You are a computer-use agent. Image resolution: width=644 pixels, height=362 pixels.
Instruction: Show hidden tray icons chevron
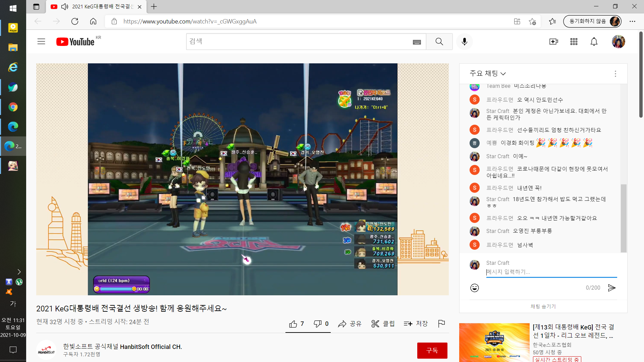(19, 272)
